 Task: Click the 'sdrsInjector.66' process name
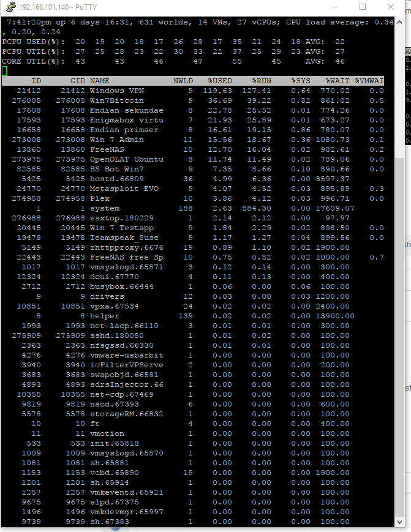pos(127,384)
